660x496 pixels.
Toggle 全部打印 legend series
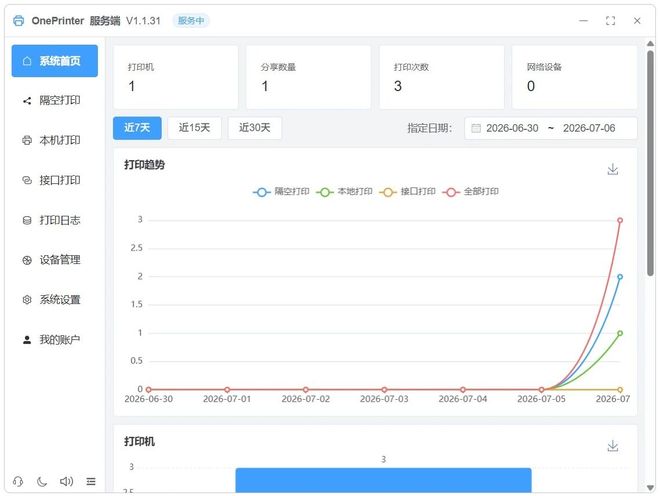click(x=471, y=192)
